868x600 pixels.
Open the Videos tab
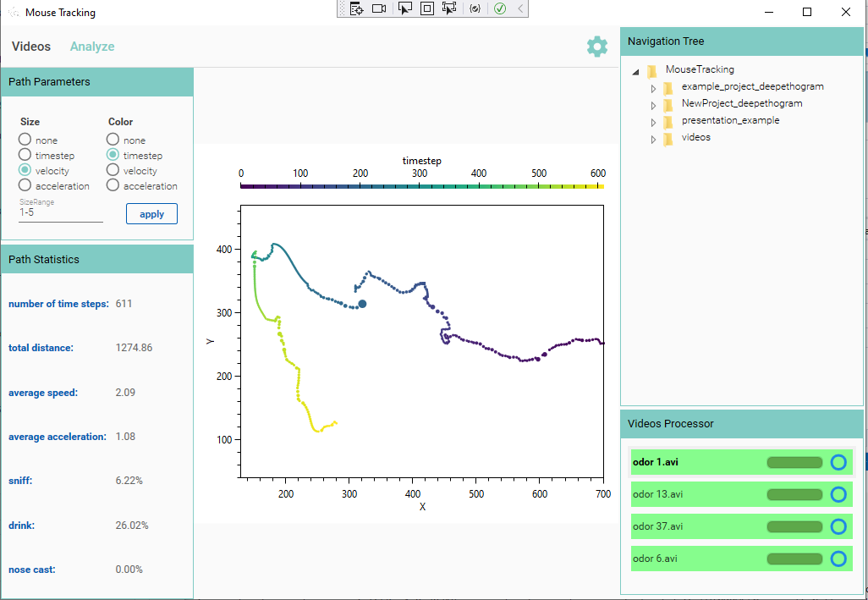[x=31, y=47]
